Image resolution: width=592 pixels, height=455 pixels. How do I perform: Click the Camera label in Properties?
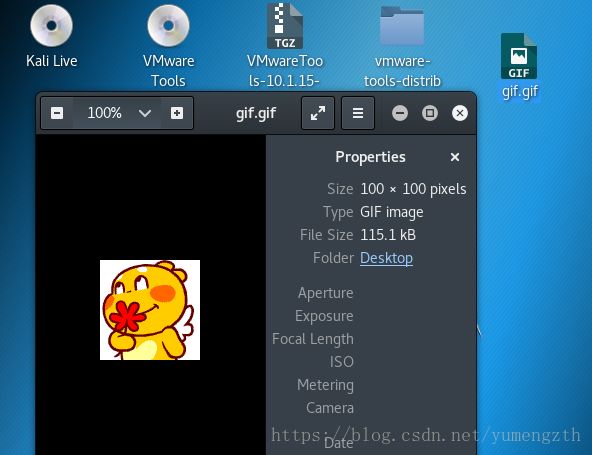coord(330,408)
